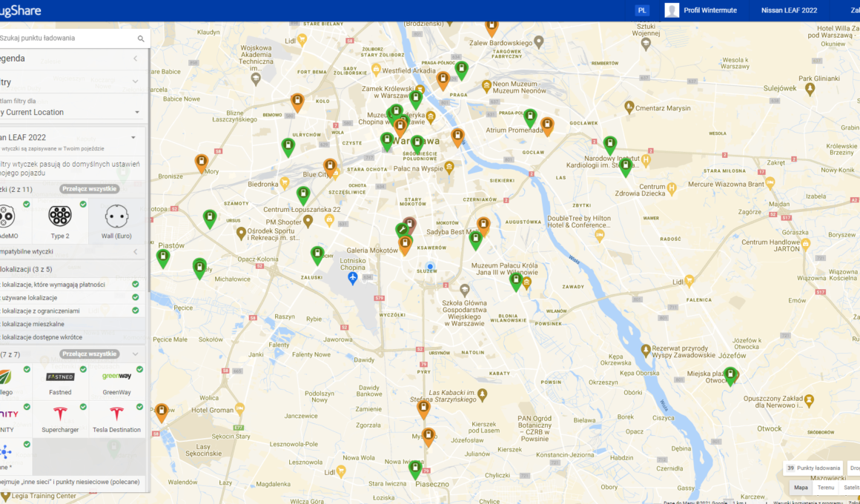Screen dimensions: 860x504
Task: Toggle 'lokalizacje mieszkalne' filter row
Action: [67, 324]
